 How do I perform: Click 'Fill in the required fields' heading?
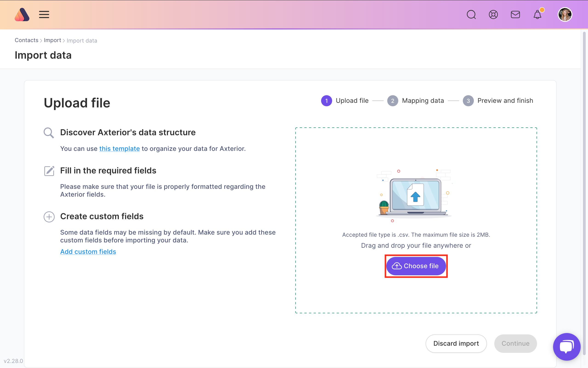coord(108,171)
